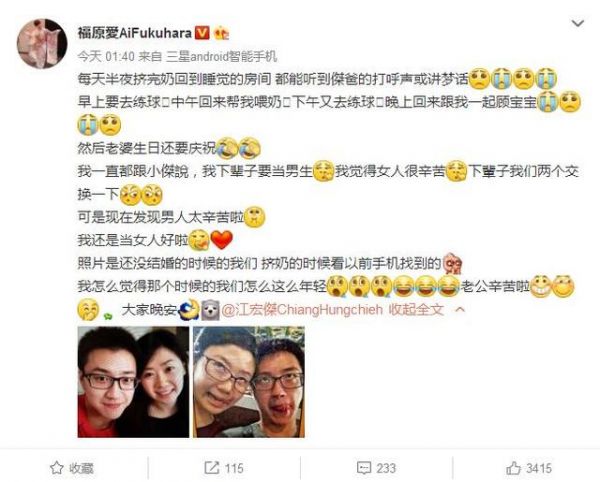Viewport: 600px width, 482px height.
Task: Click the orange V verified badge
Action: pos(202,33)
